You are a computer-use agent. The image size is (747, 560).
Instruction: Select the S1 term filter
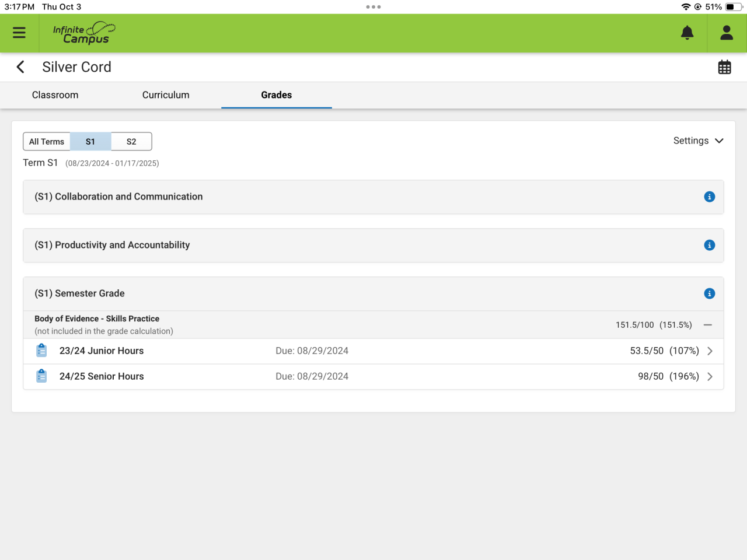90,142
